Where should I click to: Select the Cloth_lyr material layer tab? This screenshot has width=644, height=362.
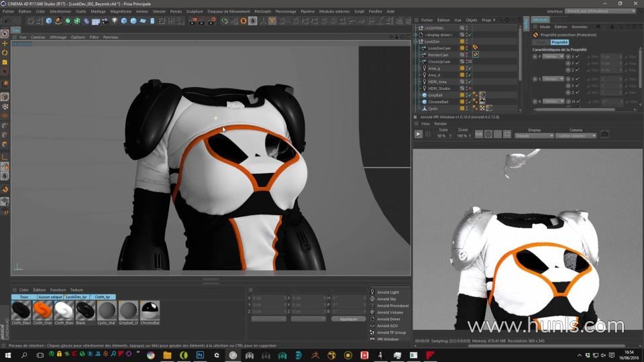[x=102, y=297]
